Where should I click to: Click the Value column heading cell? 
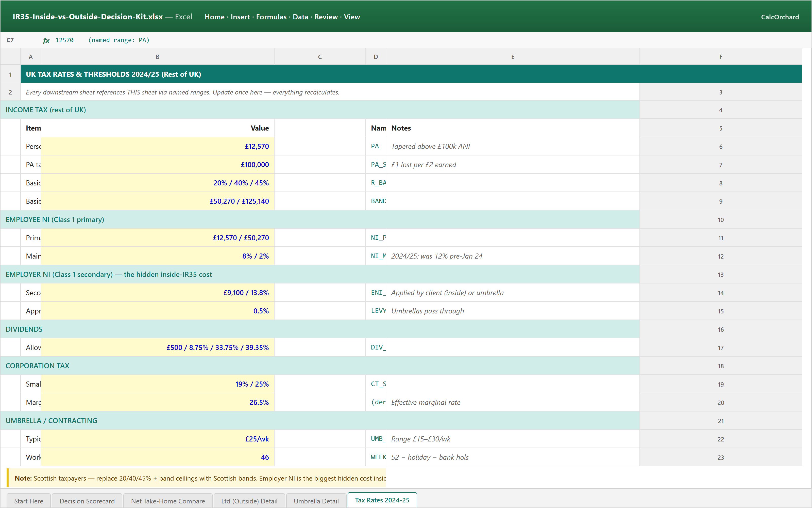157,128
